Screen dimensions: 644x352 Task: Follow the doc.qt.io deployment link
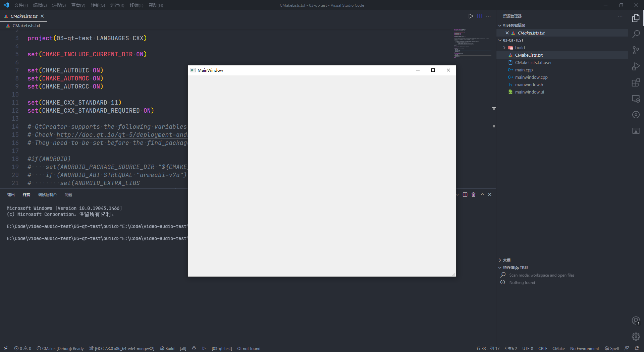click(x=121, y=135)
